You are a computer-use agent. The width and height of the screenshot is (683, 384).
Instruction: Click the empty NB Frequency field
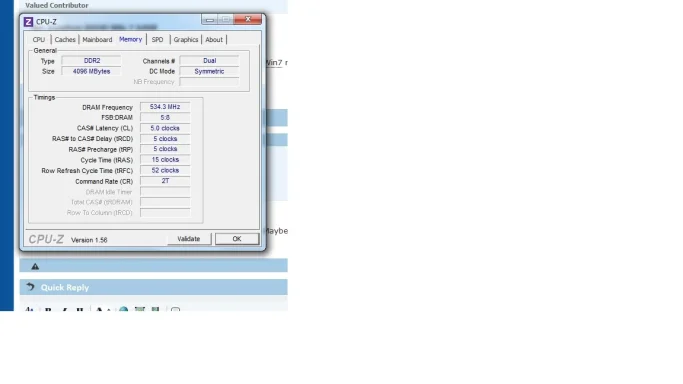coord(210,82)
